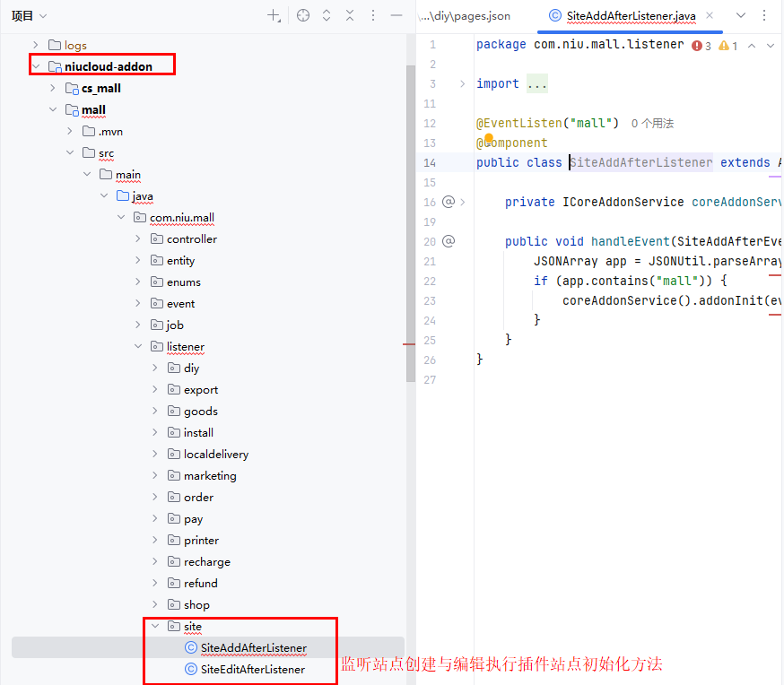Click the gutter icon on line 20
The height and width of the screenshot is (685, 784).
[449, 241]
